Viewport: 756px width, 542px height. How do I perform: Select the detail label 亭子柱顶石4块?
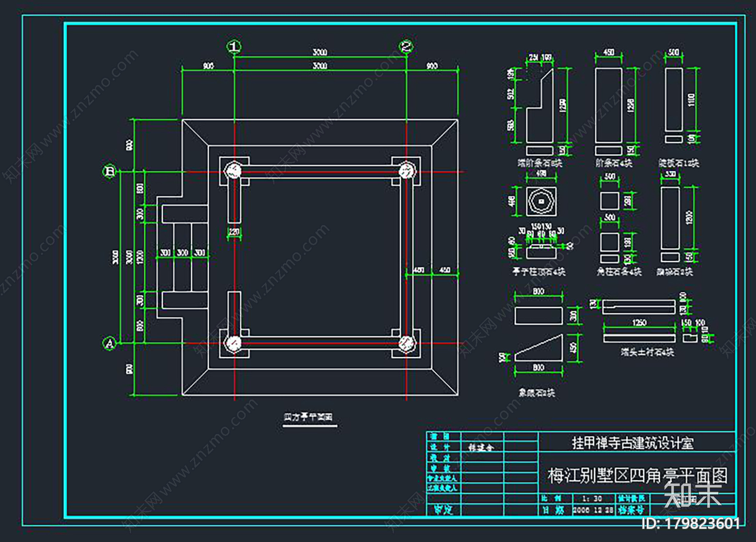[x=539, y=271]
